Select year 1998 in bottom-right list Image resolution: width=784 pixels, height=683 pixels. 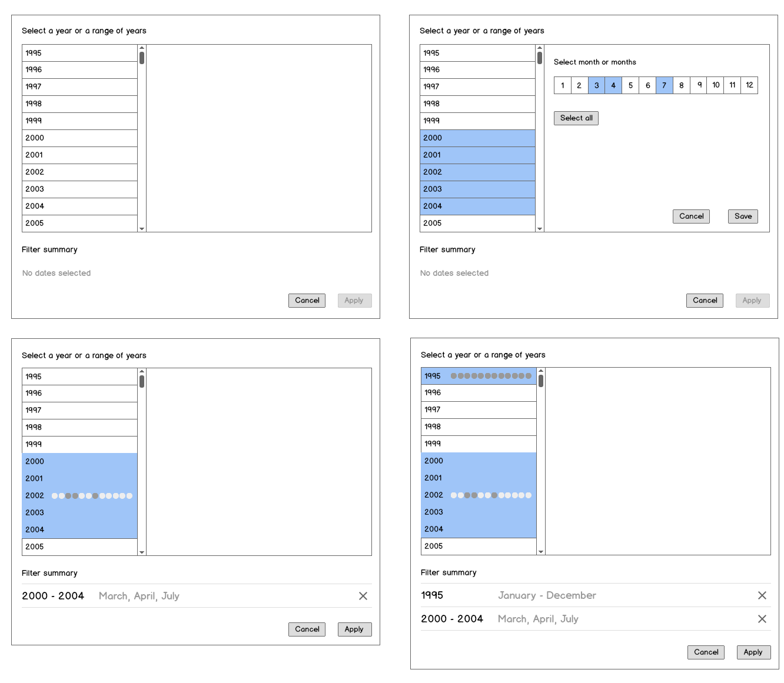[x=479, y=427]
